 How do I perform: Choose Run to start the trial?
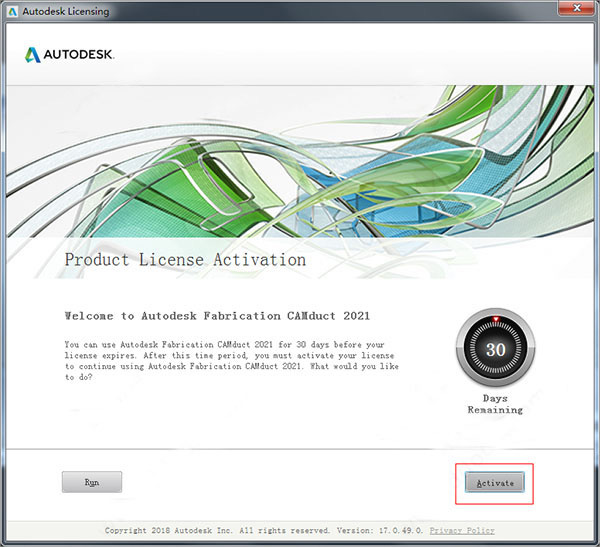pos(92,482)
